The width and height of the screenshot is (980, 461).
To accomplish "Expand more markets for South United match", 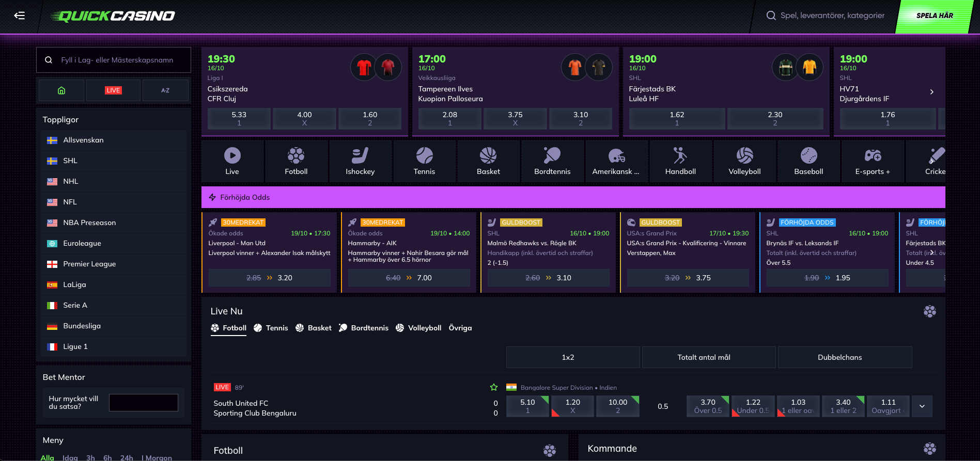I will (x=922, y=406).
